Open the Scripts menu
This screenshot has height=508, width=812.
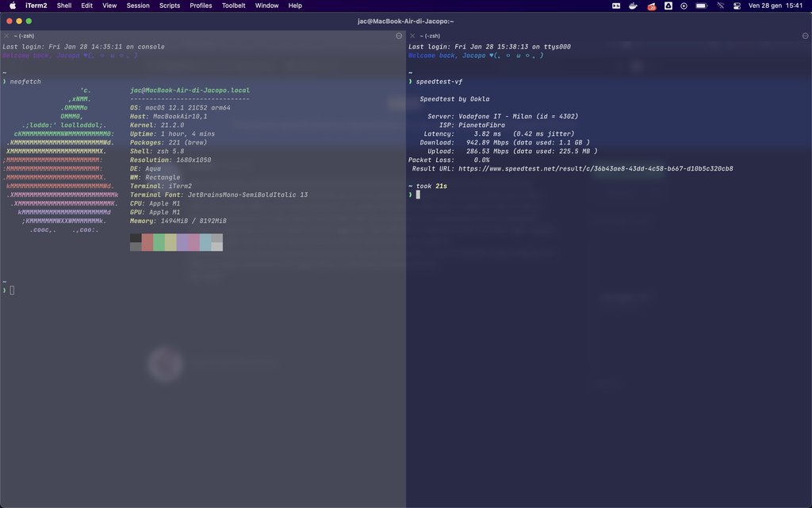(170, 6)
